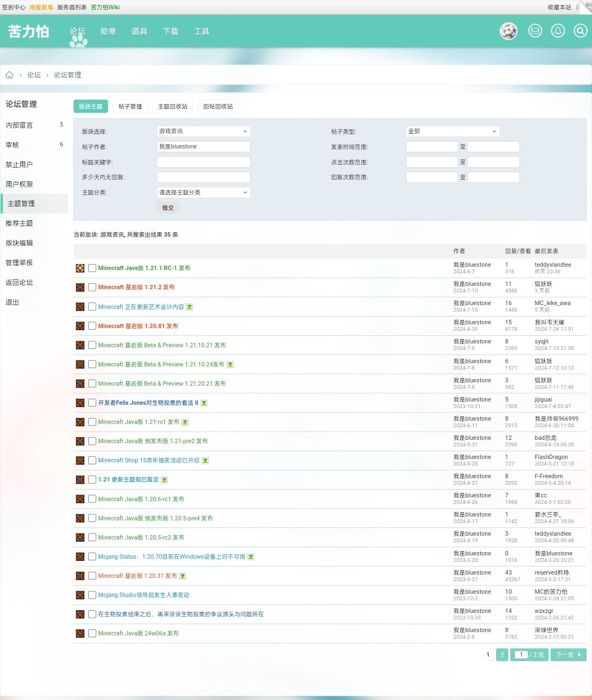This screenshot has height=700, width=592.
Task: Open the 苦力怕Wiki link
Action: pyautogui.click(x=105, y=7)
